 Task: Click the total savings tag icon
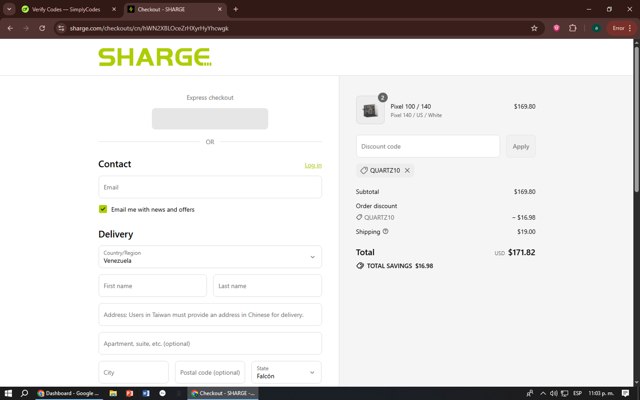360,266
